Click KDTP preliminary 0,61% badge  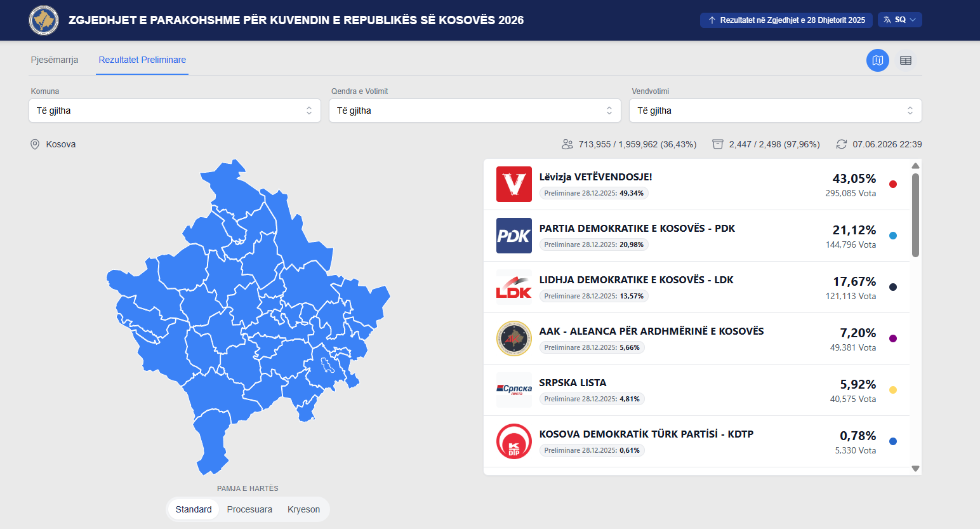(592, 450)
